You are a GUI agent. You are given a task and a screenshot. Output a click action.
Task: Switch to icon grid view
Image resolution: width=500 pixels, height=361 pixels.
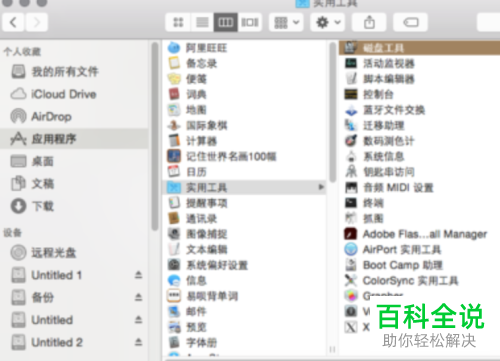point(178,22)
